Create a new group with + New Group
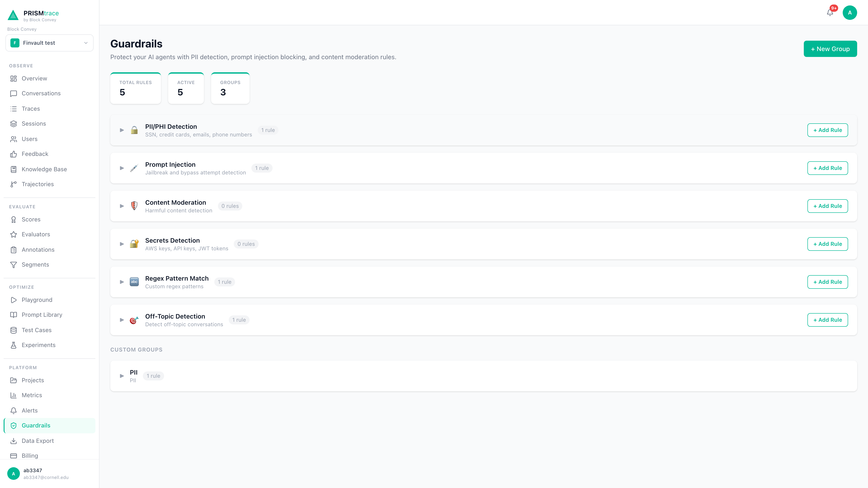Screen dimensions: 868x488 click(x=830, y=49)
